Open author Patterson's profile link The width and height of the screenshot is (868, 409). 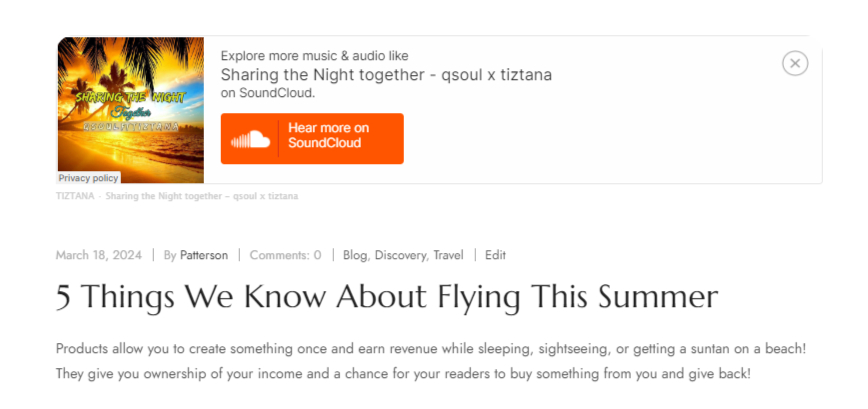point(204,255)
